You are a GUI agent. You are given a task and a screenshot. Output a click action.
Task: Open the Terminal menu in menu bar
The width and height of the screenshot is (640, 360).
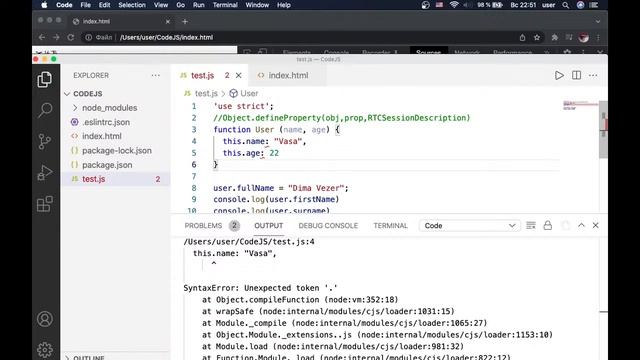[225, 5]
